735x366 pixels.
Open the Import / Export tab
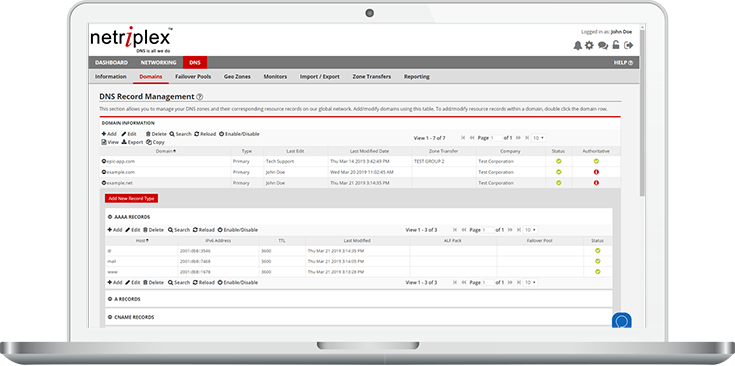pos(320,76)
